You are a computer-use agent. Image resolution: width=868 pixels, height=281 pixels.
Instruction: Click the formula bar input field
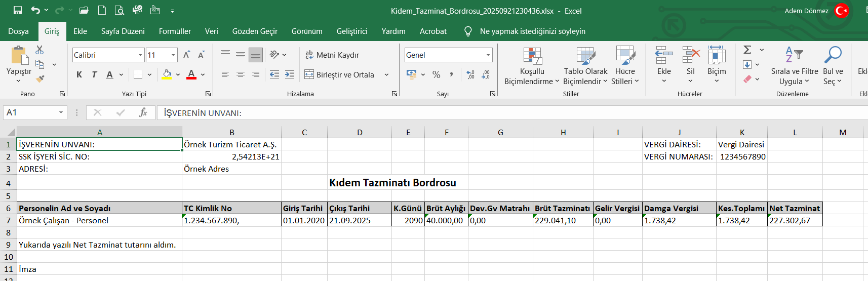click(511, 112)
